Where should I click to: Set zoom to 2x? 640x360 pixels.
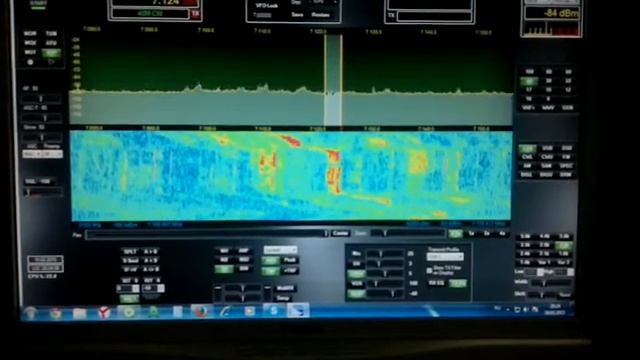[487, 233]
